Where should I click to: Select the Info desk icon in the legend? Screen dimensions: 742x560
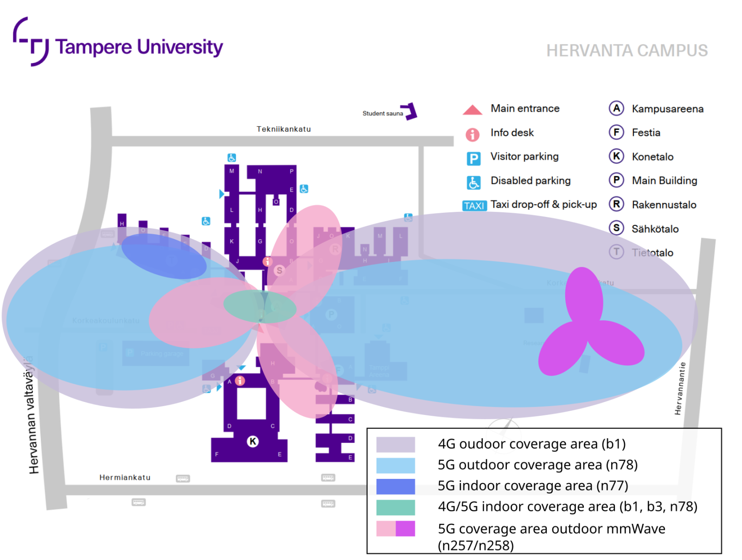(x=473, y=133)
